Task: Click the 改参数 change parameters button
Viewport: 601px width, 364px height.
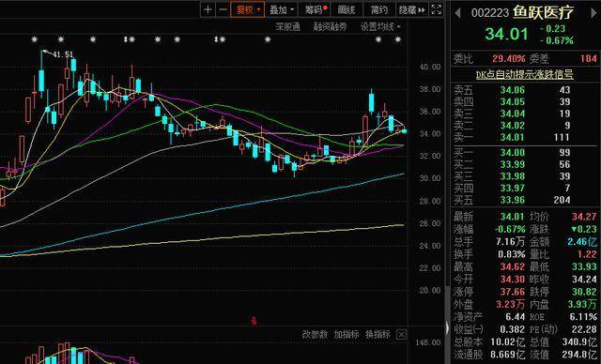Action: (x=316, y=335)
